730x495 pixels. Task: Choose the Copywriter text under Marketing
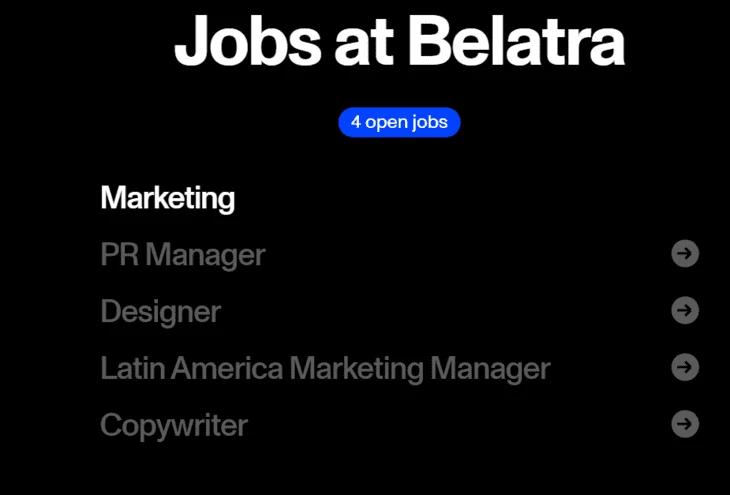pos(174,425)
